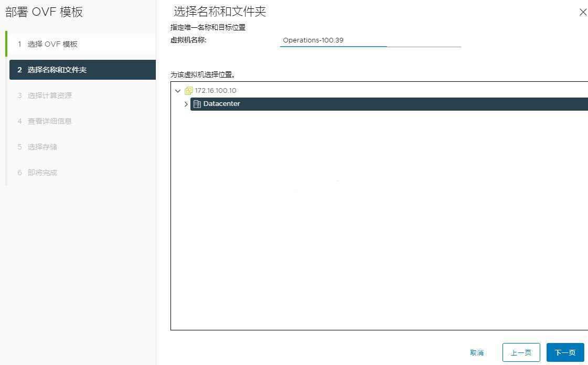Open step 5 选择存储

pyautogui.click(x=42, y=147)
